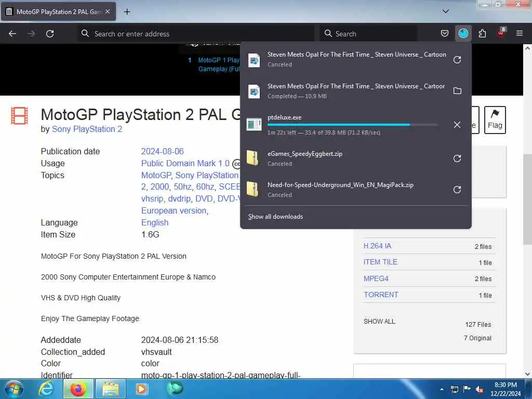
Task: Open the 50hz topic link
Action: pyautogui.click(x=182, y=187)
